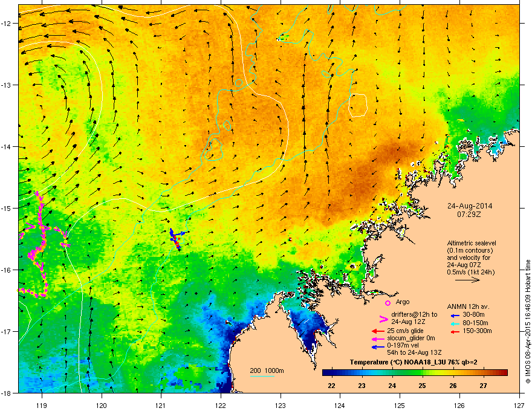Image resolution: width=532 pixels, height=411 pixels.
Task: Click the small closed white contour near 124E
Action: (x=358, y=105)
